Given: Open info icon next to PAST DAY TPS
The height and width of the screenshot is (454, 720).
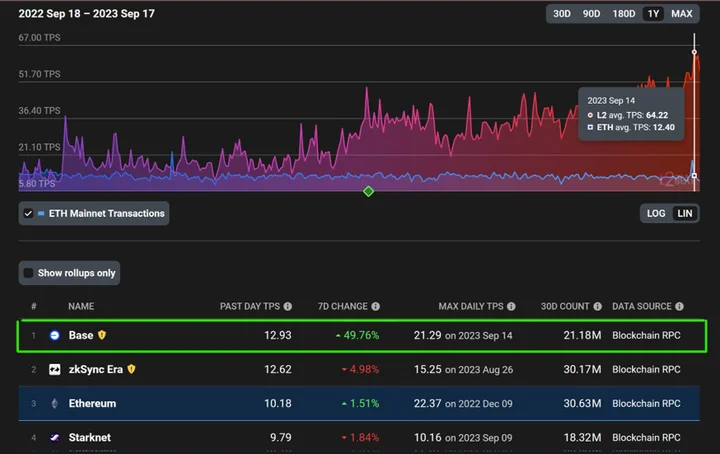Looking at the screenshot, I should [x=287, y=306].
